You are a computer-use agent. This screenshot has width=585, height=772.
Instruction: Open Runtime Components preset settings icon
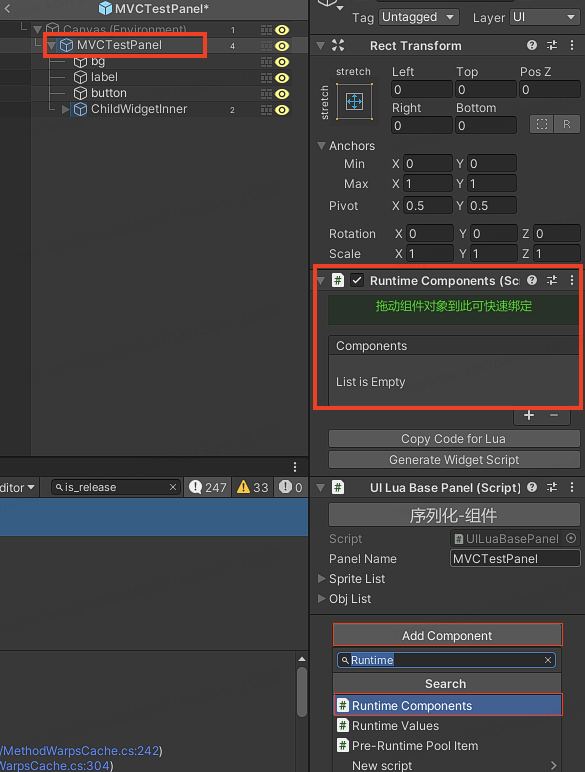pos(552,280)
